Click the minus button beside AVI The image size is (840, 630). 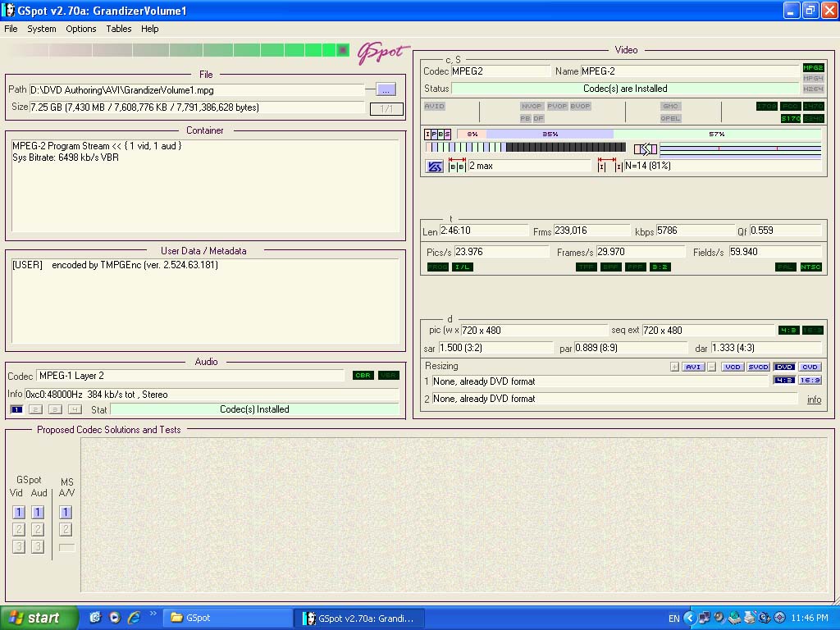[x=711, y=367]
